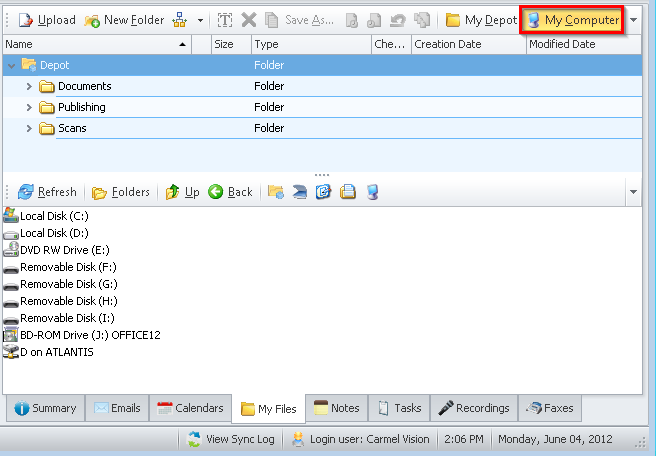Screen dimensions: 656x456
Task: Open View Sync Log in status bar
Action: tap(230, 439)
